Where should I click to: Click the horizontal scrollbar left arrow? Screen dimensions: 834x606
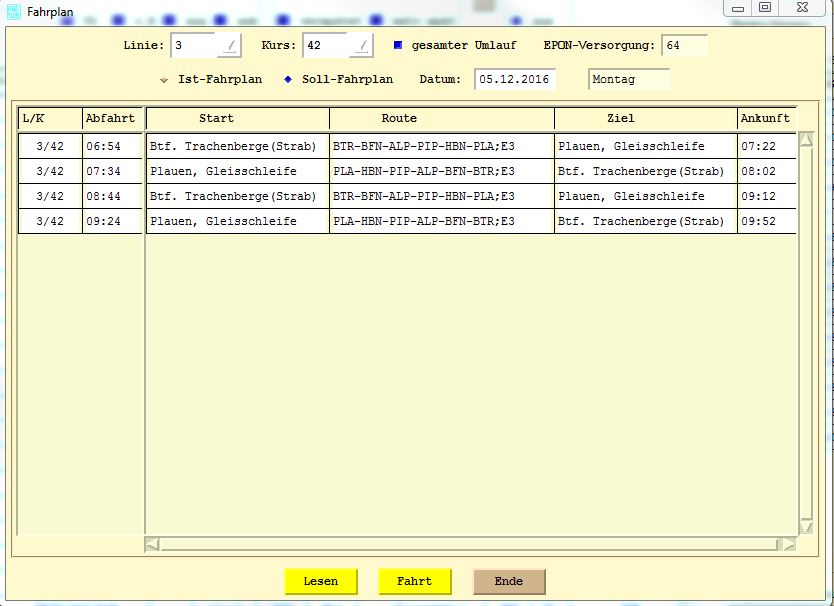[x=152, y=544]
